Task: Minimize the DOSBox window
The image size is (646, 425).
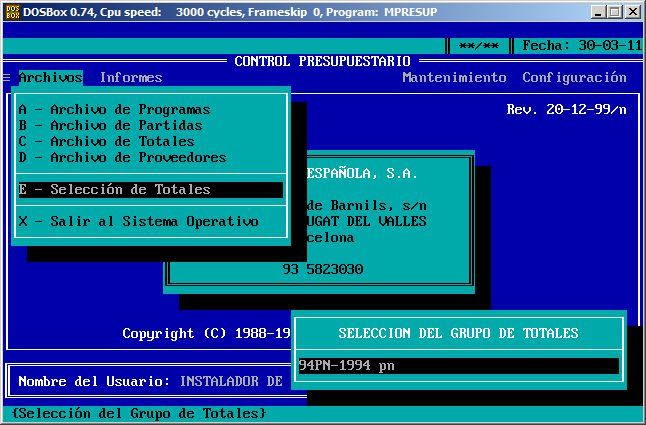Action: pyautogui.click(x=597, y=12)
